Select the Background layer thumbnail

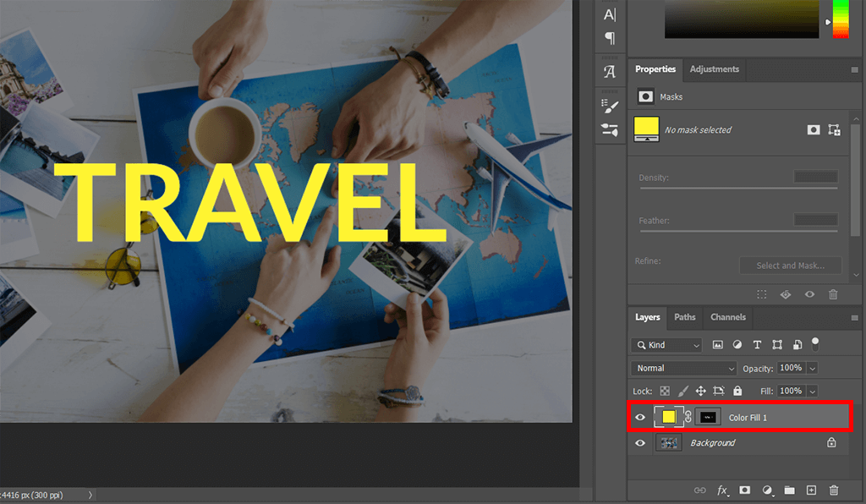pyautogui.click(x=669, y=443)
